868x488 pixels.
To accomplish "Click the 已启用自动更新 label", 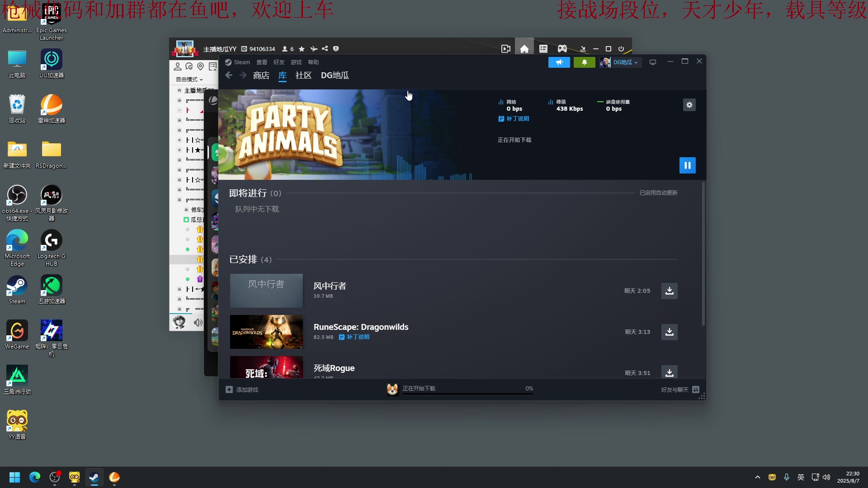I will pos(658,193).
